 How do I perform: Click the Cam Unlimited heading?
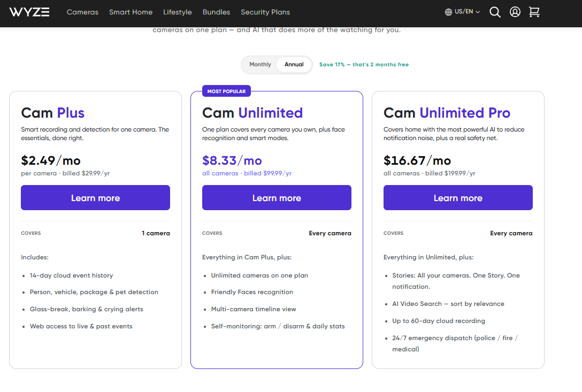tap(252, 113)
